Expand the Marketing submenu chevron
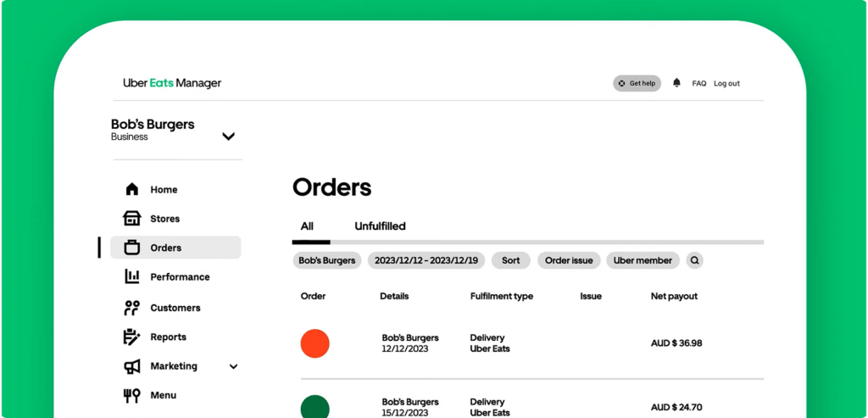This screenshot has width=868, height=418. [234, 366]
